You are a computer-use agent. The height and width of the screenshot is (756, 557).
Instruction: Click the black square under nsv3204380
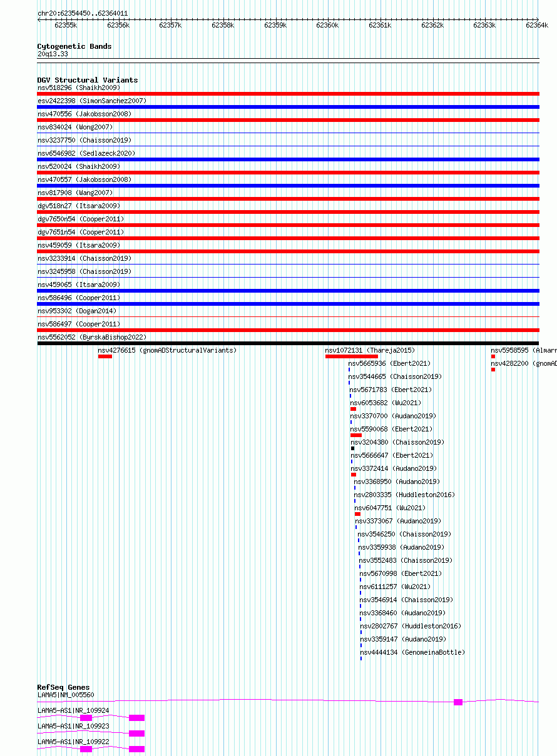click(x=353, y=448)
